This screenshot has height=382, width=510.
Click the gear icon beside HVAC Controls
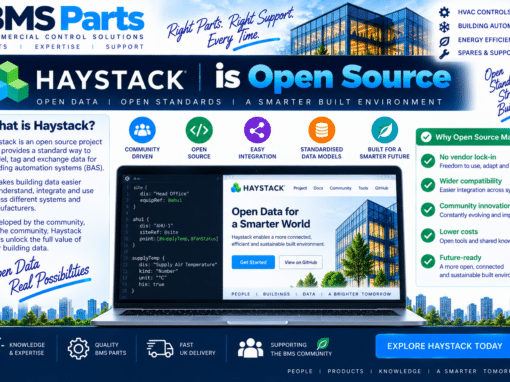[444, 12]
